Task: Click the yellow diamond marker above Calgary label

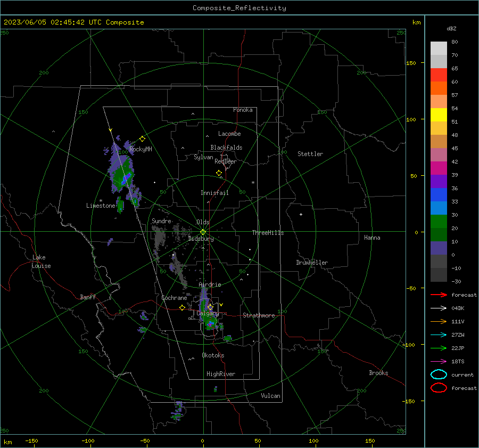Action: click(x=210, y=307)
